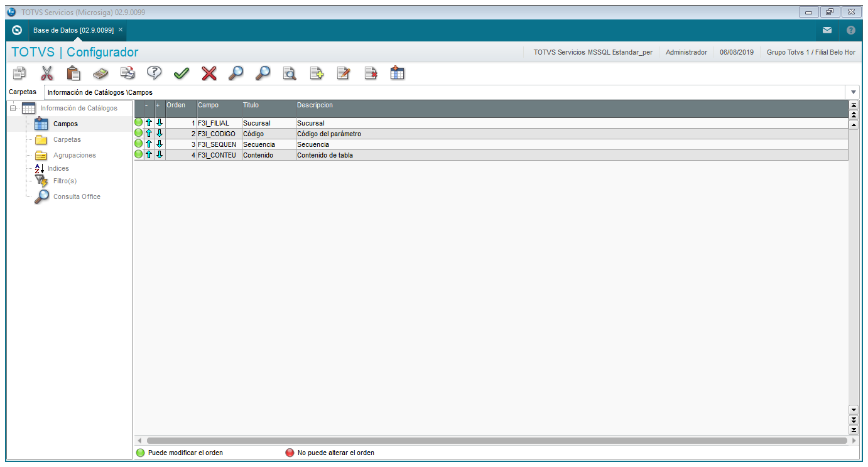This screenshot has width=868, height=467.
Task: Click the second magnifying glass icon
Action: click(x=263, y=73)
